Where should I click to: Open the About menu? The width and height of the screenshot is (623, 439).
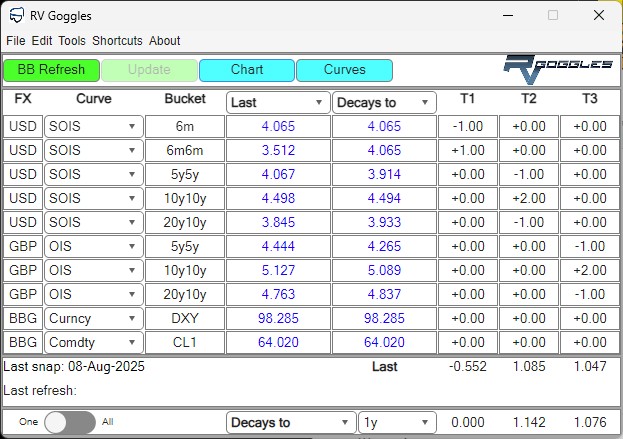click(164, 41)
